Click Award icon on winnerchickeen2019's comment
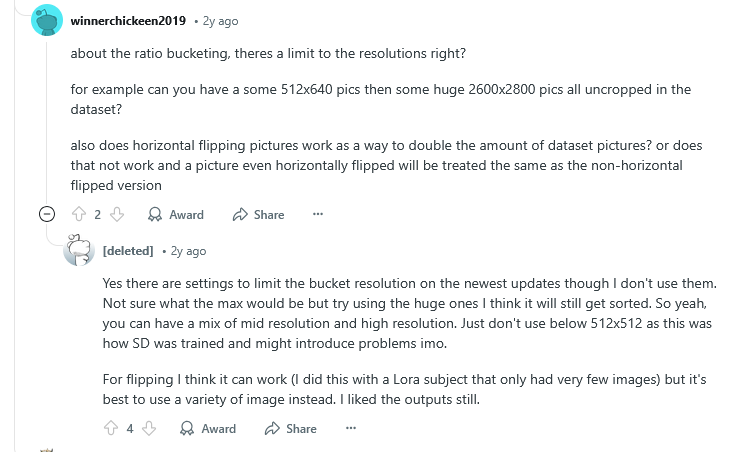Image resolution: width=736 pixels, height=452 pixels. 155,215
